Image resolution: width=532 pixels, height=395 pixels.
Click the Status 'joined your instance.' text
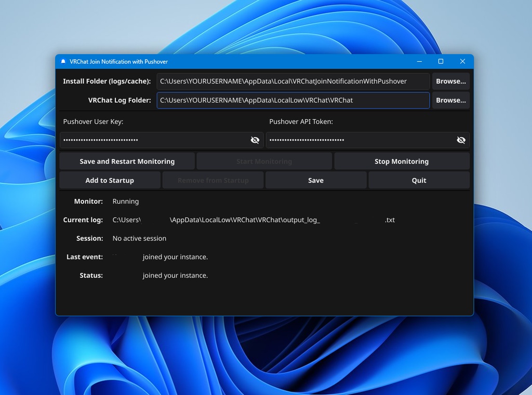coord(175,275)
